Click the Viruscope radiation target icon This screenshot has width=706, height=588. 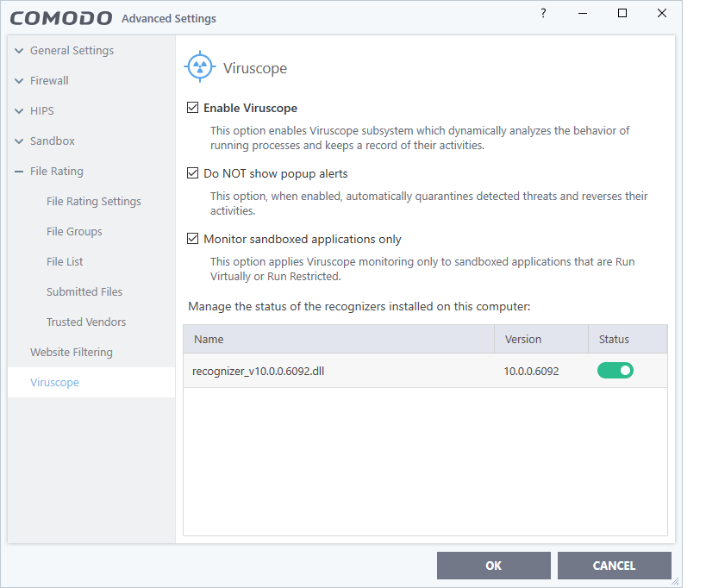click(x=200, y=67)
